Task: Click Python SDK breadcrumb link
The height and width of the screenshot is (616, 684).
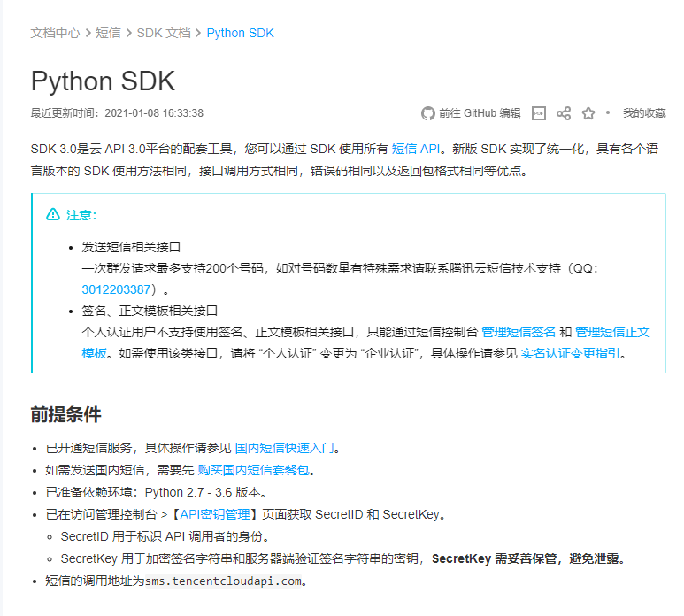Action: (x=241, y=33)
